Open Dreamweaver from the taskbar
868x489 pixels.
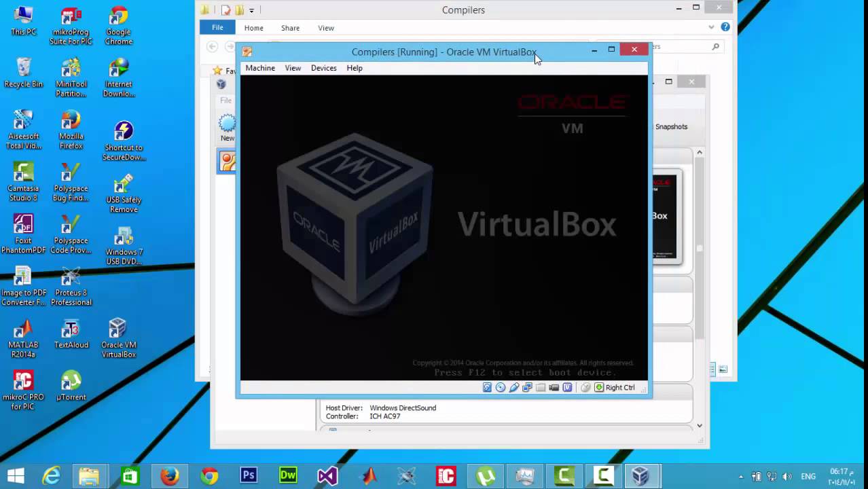pos(288,476)
